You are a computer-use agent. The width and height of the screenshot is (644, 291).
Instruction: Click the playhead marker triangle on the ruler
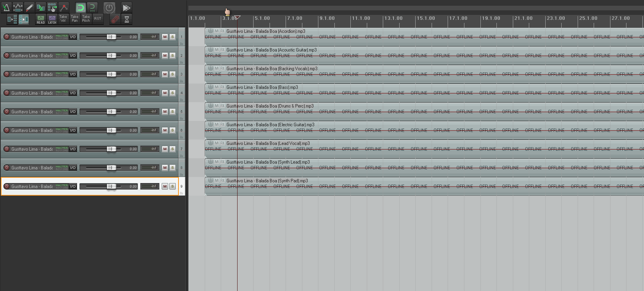coord(237,18)
